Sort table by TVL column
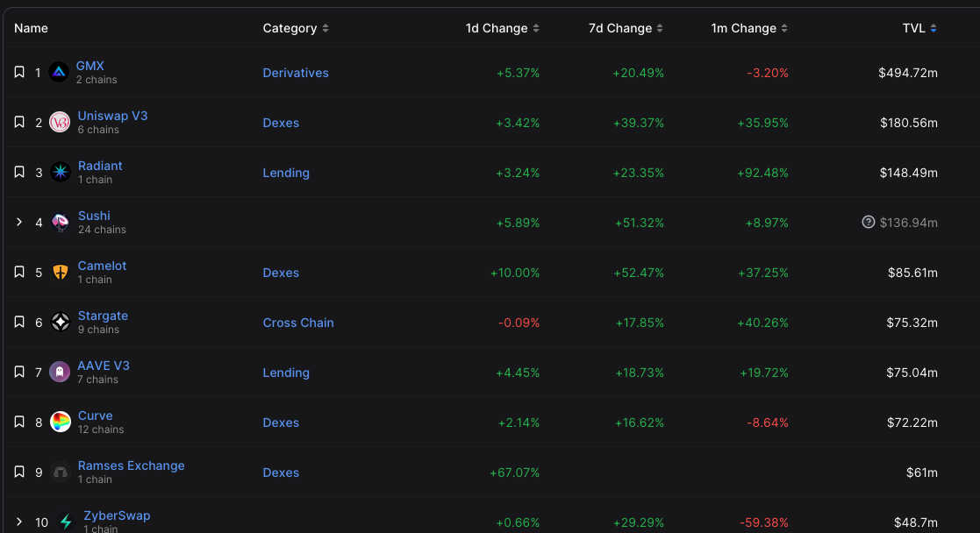 coord(919,28)
